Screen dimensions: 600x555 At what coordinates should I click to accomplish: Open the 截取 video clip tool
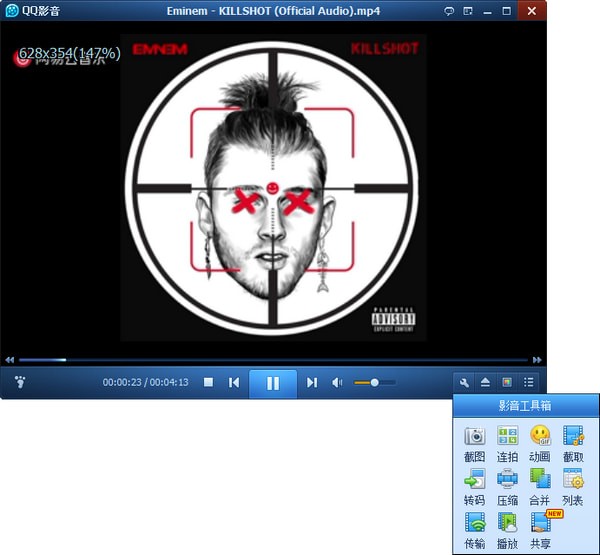pos(573,436)
